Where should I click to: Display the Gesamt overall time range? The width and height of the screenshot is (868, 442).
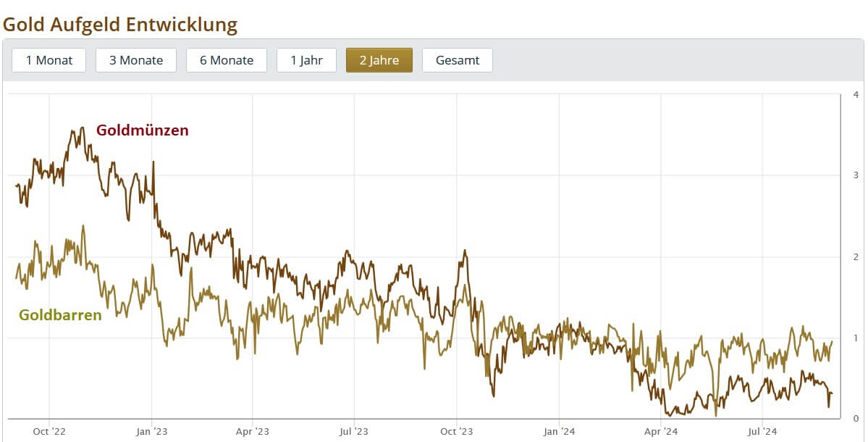[458, 60]
